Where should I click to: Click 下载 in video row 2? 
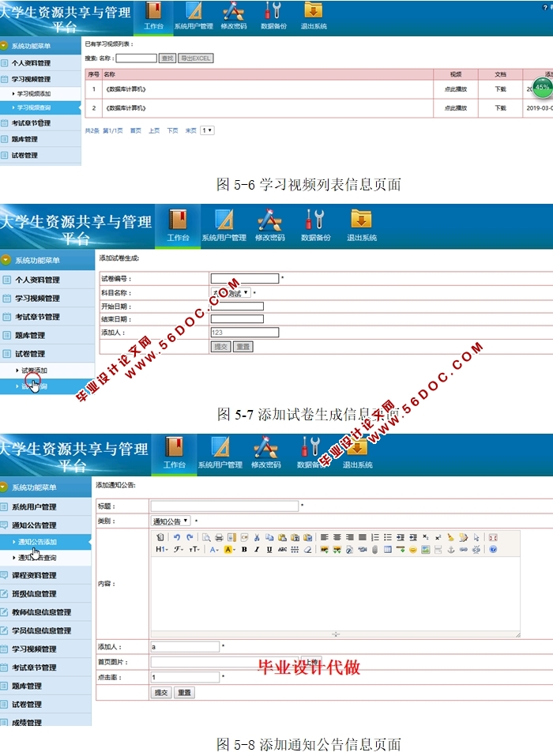tap(500, 108)
